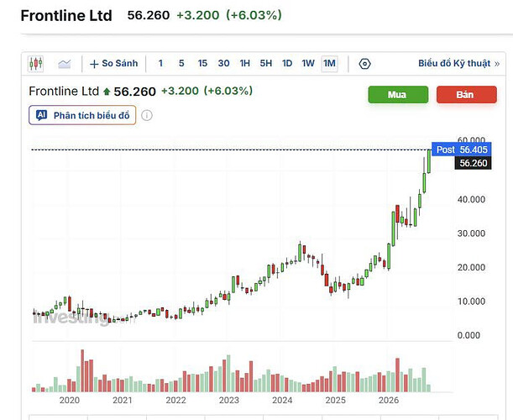This screenshot has width=513, height=420.
Task: Click the 30.000 price axis label
Action: [x=471, y=234]
